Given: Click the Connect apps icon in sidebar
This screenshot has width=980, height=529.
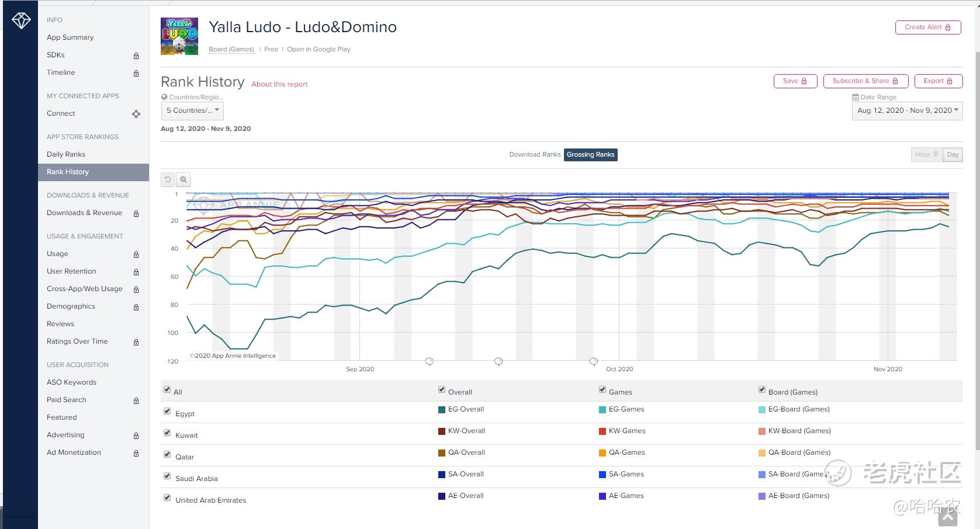Looking at the screenshot, I should [136, 114].
